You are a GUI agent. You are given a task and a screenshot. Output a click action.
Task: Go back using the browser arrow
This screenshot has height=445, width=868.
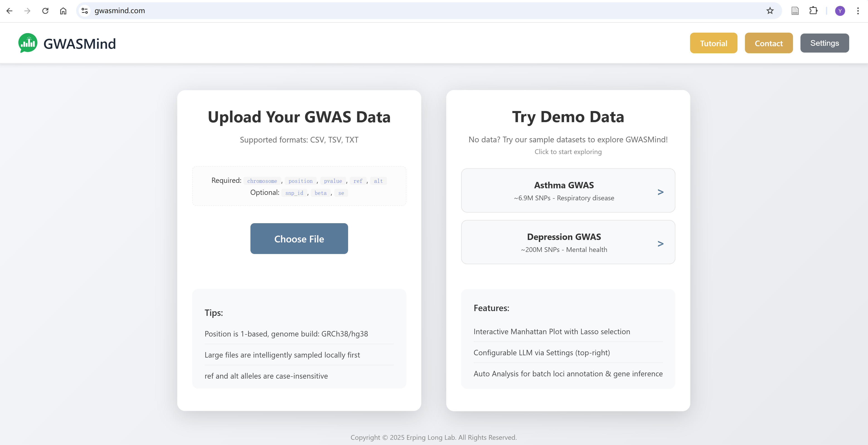pyautogui.click(x=10, y=11)
